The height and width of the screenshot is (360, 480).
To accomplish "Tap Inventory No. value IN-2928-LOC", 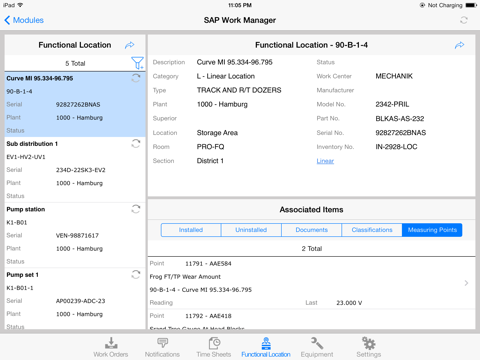I will click(396, 147).
